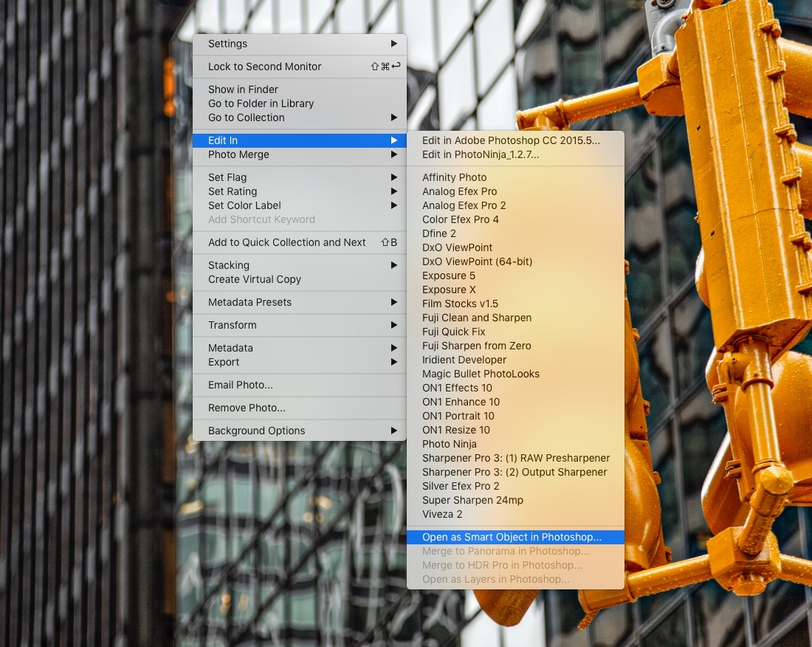The width and height of the screenshot is (812, 647).
Task: Select Film Stocks v1.5
Action: coord(515,304)
